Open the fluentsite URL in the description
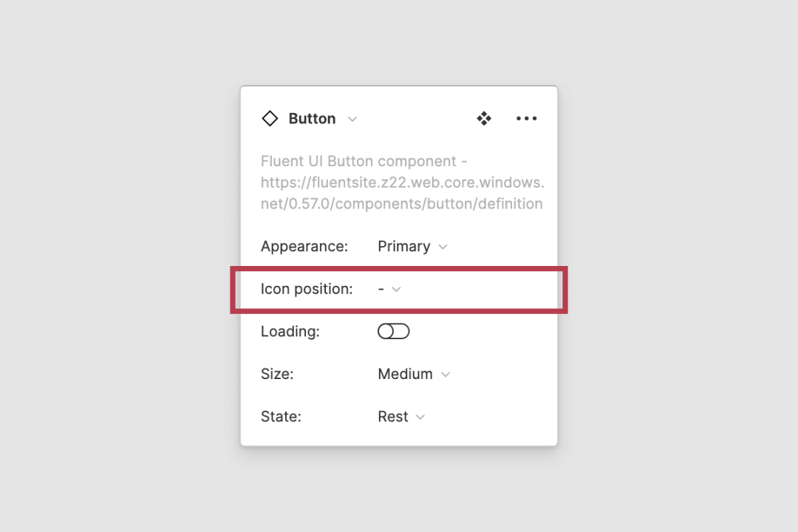 402,193
